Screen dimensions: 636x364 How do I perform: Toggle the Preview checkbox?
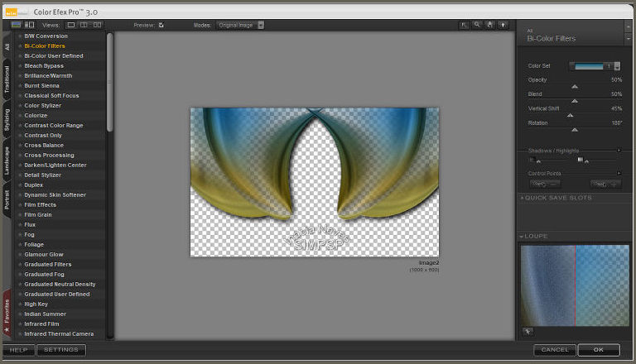[x=161, y=25]
